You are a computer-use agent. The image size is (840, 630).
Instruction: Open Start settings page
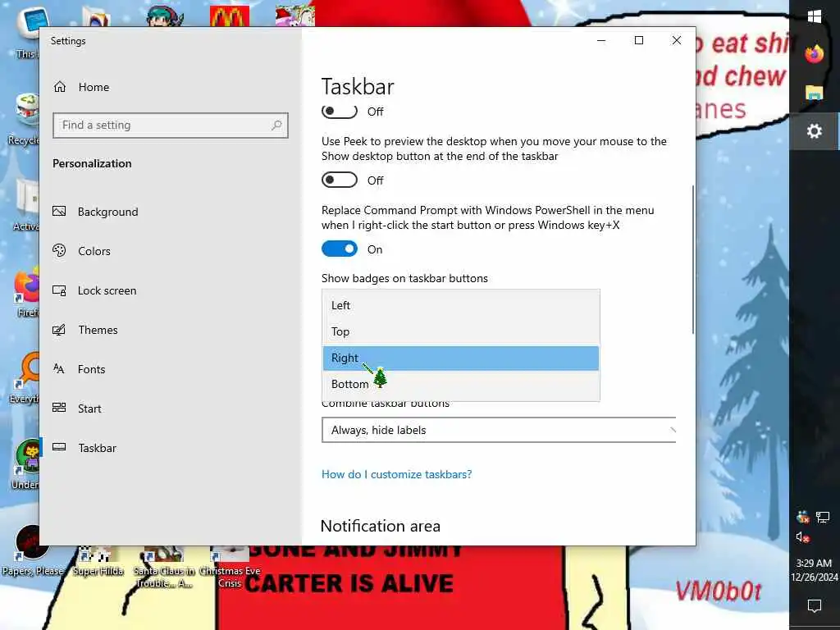(x=89, y=409)
